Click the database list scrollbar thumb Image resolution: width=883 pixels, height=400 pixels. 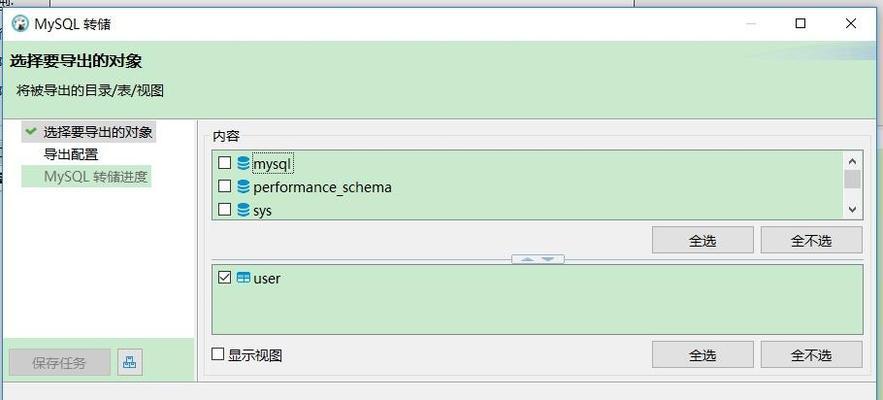852,180
